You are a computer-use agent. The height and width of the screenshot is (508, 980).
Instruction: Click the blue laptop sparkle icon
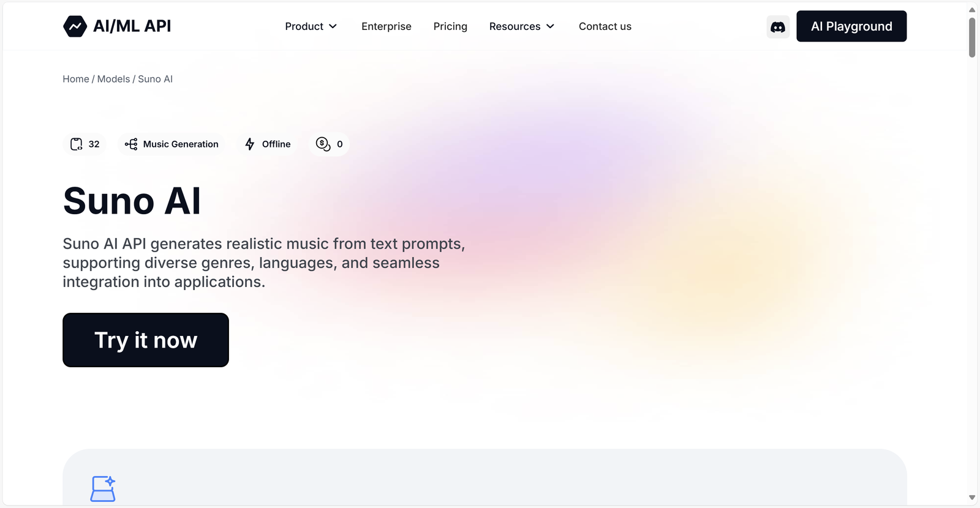(x=103, y=489)
